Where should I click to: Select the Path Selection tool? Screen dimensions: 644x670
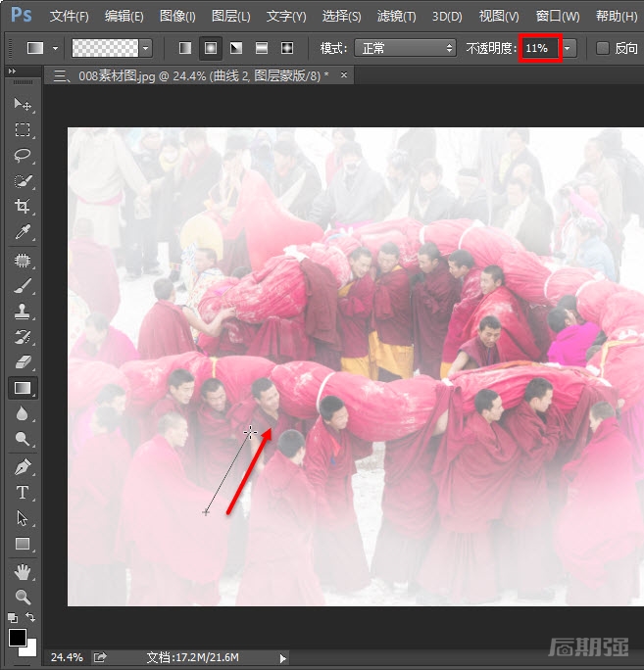click(x=23, y=518)
